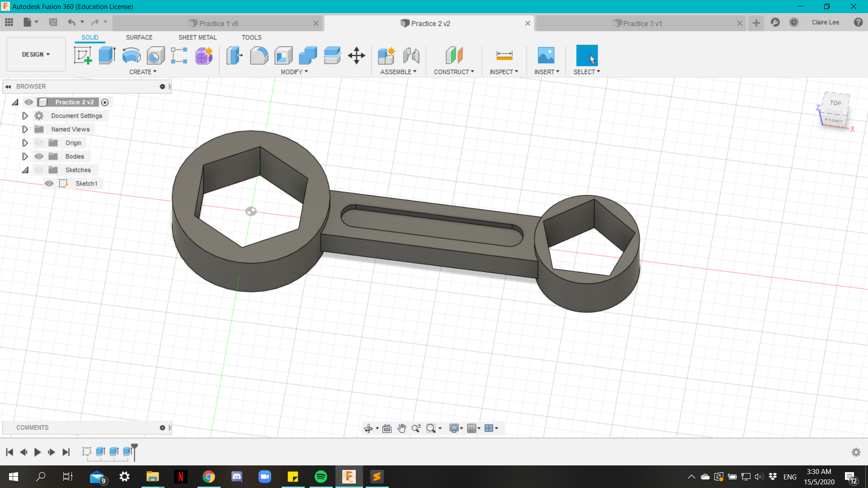The width and height of the screenshot is (868, 488).
Task: Open the CREATE dropdown menu
Action: [143, 72]
